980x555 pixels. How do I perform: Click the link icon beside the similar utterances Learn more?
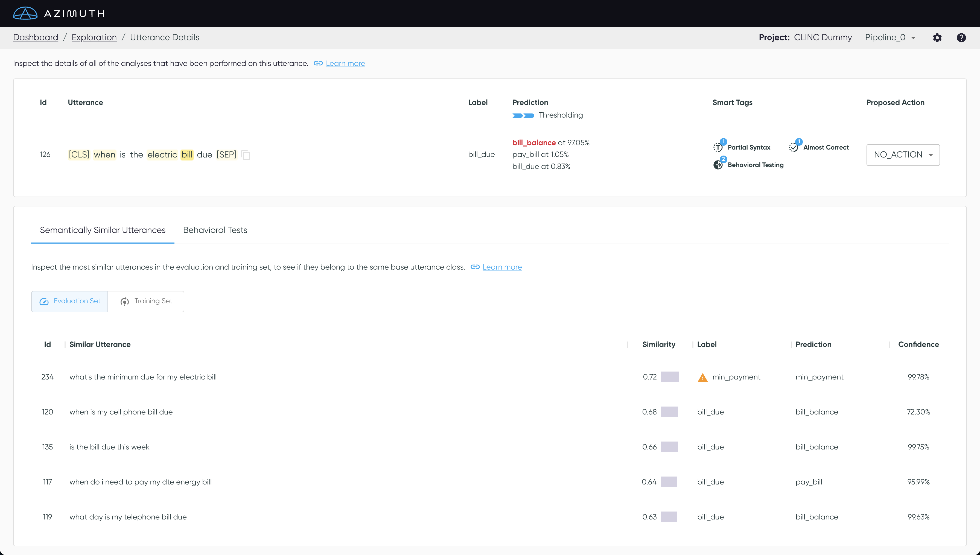pyautogui.click(x=475, y=267)
